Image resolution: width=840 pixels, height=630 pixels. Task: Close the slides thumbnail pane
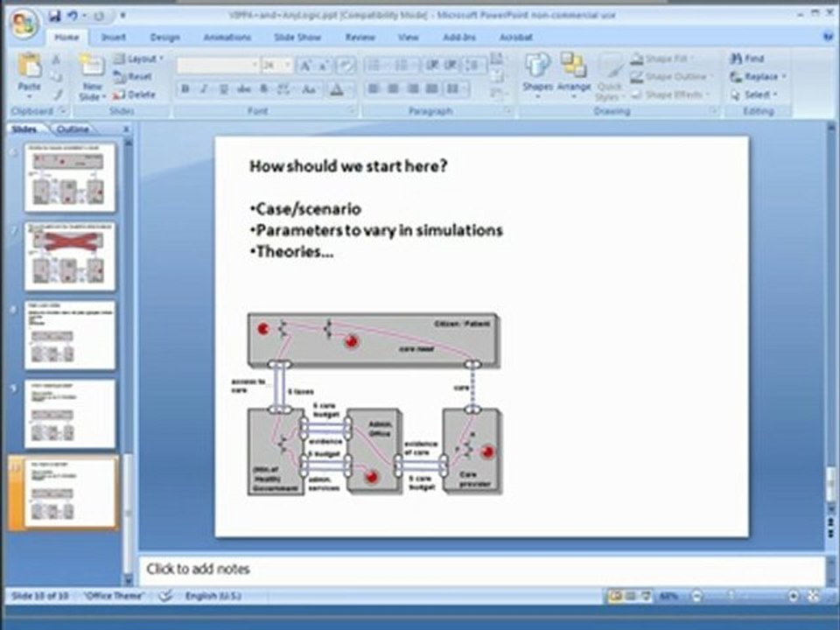(126, 129)
